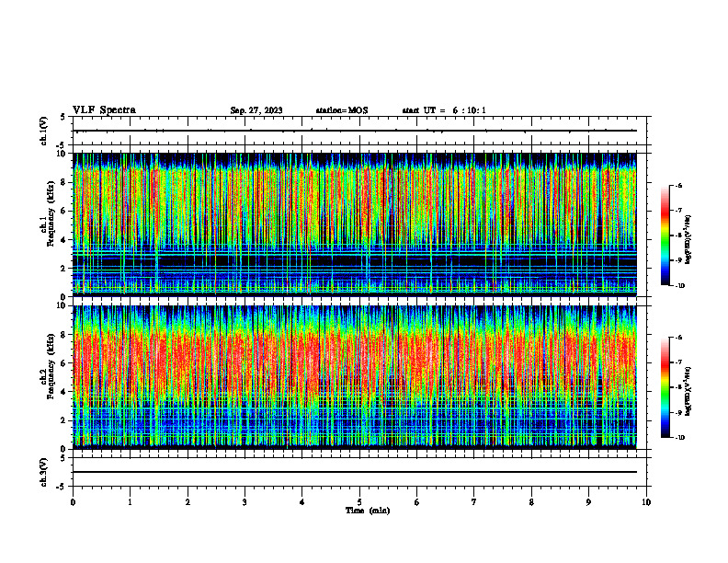The width and height of the screenshot is (728, 563).
Task: Click the ch.1 colorbar log(PSD) label
Action: coord(688,239)
